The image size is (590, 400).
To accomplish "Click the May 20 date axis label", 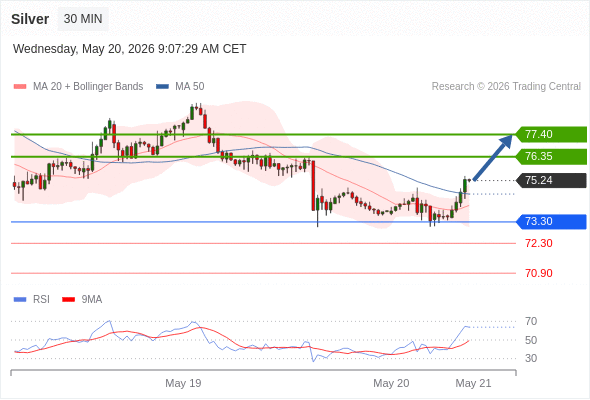I will pyautogui.click(x=391, y=383).
